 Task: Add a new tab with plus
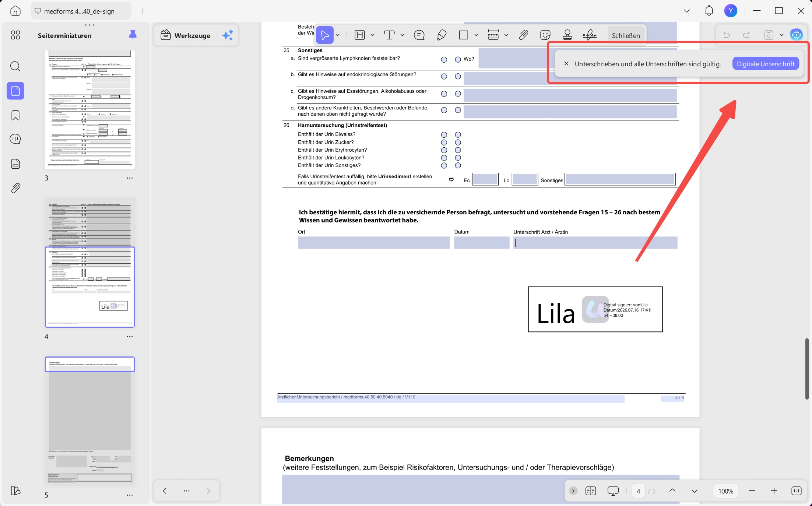coord(143,11)
